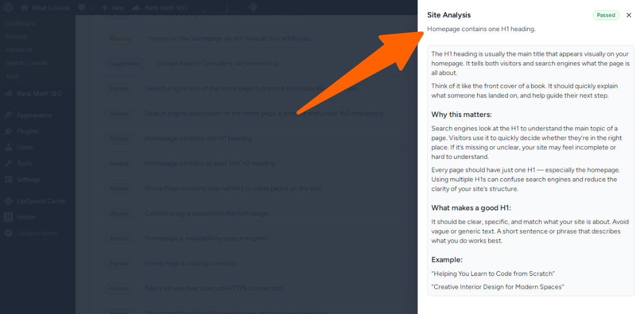The width and height of the screenshot is (644, 314).
Task: Open 'Homepage is indexable by search engines' row
Action: 207,238
